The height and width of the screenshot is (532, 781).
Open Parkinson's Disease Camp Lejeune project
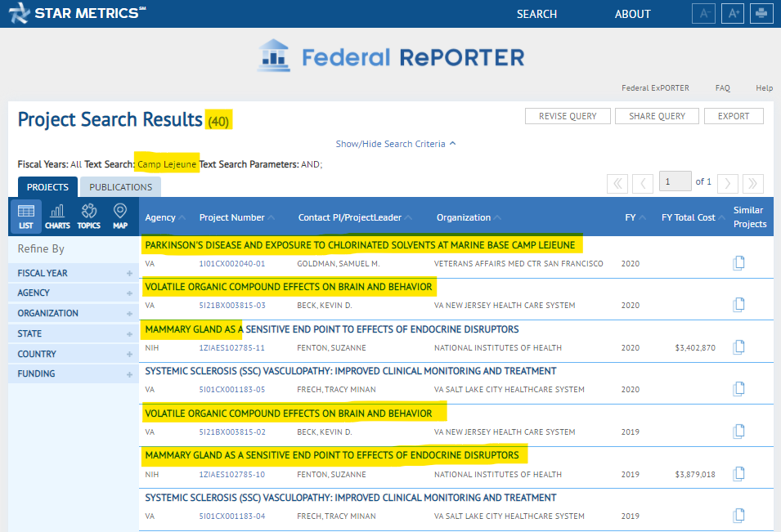360,245
